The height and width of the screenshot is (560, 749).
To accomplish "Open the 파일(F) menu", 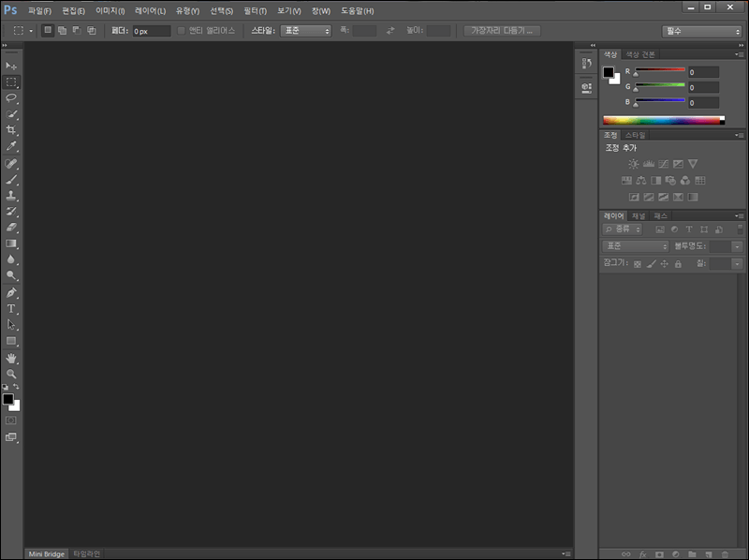I will (x=39, y=10).
